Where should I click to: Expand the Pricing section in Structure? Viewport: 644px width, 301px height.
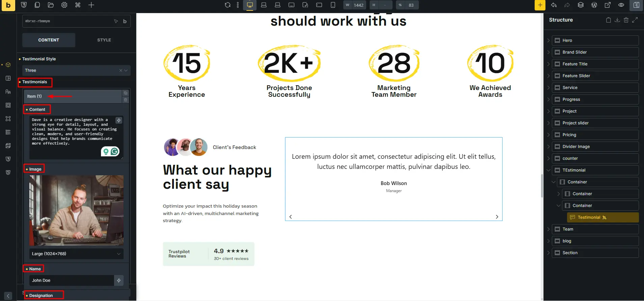548,135
